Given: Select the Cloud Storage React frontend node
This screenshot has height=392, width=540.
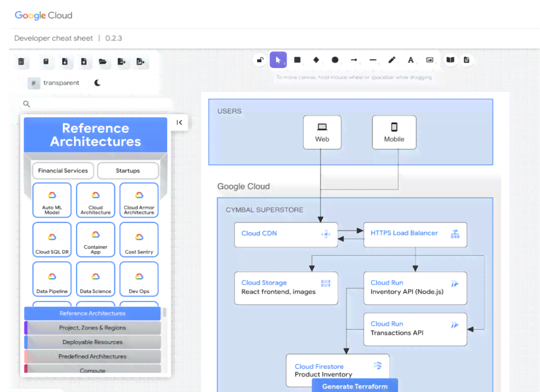Looking at the screenshot, I should click(286, 288).
